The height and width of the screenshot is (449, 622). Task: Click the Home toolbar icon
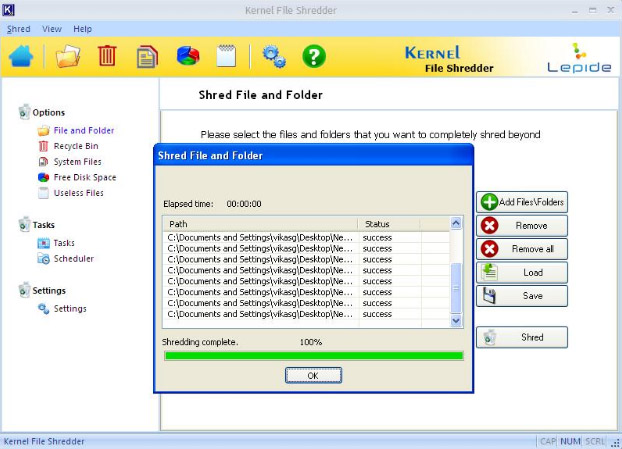tap(21, 56)
